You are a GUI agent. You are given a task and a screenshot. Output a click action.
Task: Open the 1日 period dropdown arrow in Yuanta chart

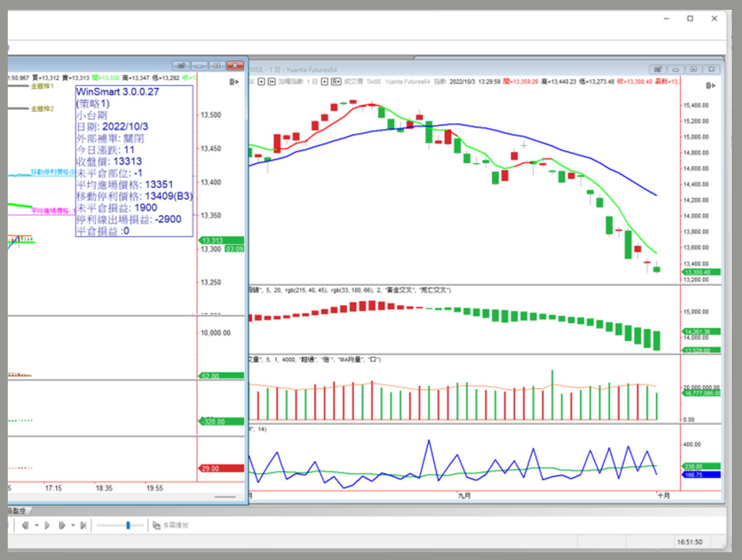324,81
